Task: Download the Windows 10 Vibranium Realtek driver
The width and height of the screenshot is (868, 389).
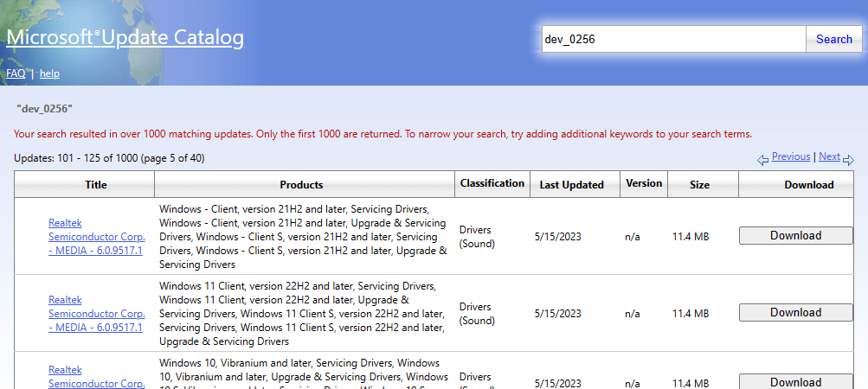Action: pos(795,381)
